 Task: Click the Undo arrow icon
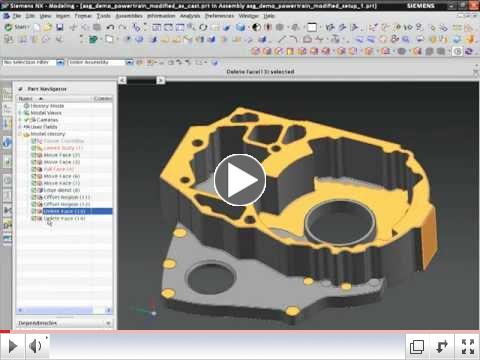(x=110, y=27)
